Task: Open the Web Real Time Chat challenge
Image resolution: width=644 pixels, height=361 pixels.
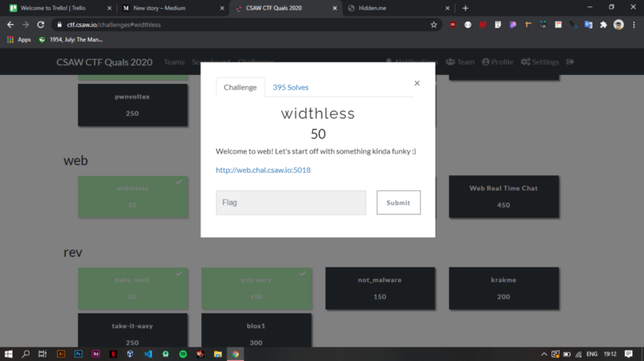Action: point(504,196)
